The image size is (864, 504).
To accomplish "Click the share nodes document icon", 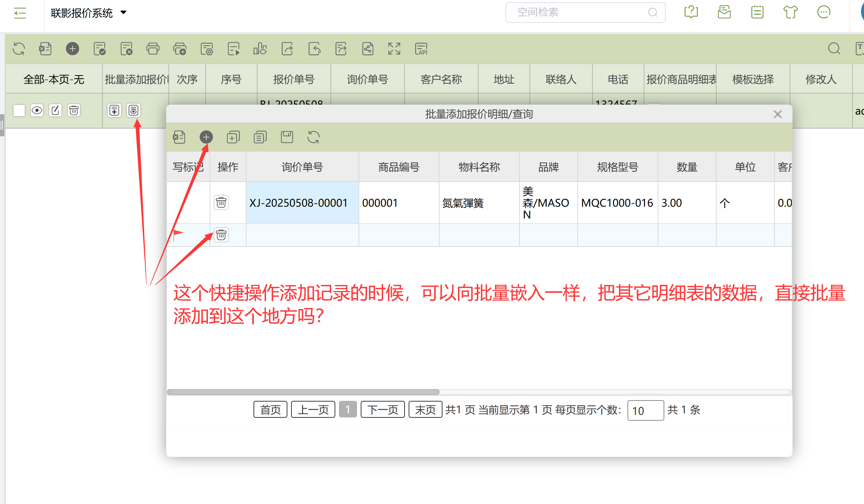I will click(x=368, y=49).
